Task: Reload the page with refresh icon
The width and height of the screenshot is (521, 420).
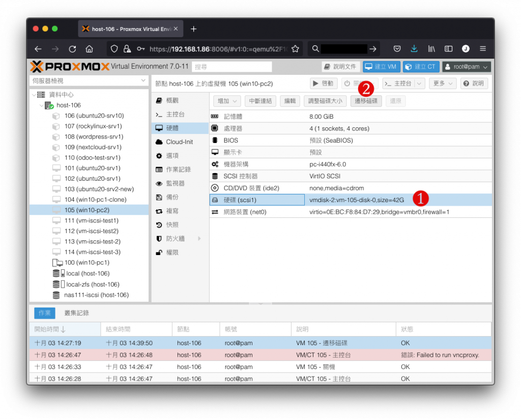Action: click(x=72, y=49)
